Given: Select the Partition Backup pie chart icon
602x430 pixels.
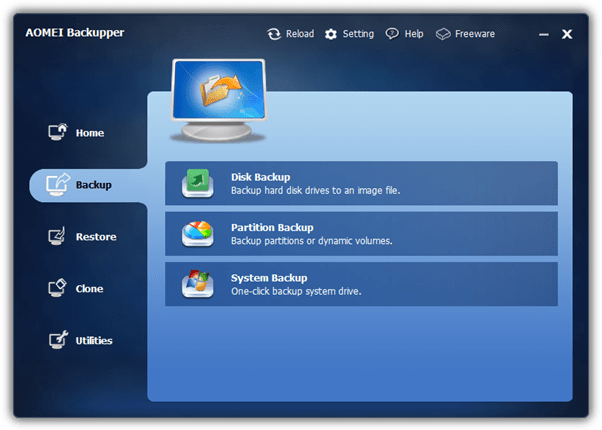Looking at the screenshot, I should click(198, 234).
